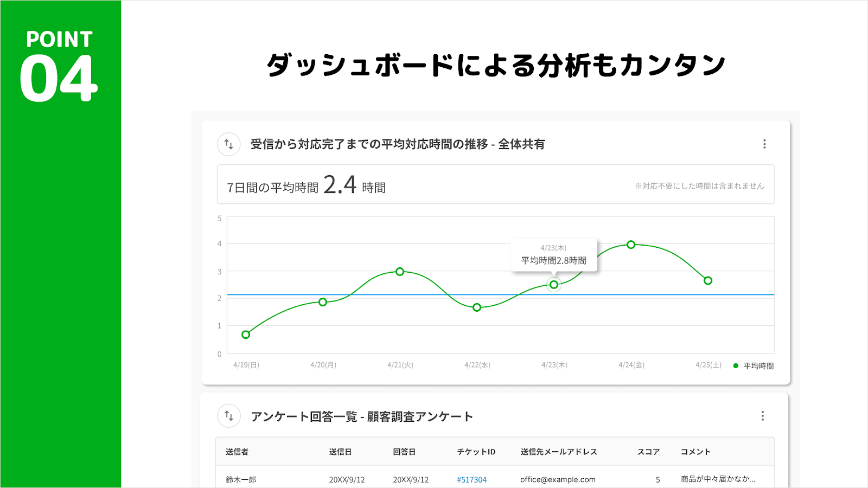
Task: Select the highlighted 4/23(木) data point
Action: (x=554, y=285)
